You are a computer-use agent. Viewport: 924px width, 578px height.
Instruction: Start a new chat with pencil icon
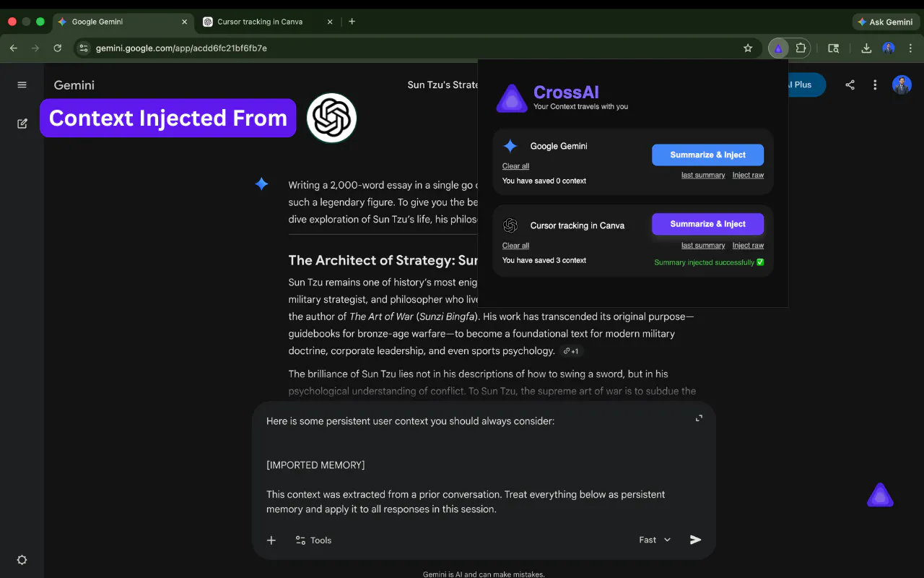coord(22,124)
